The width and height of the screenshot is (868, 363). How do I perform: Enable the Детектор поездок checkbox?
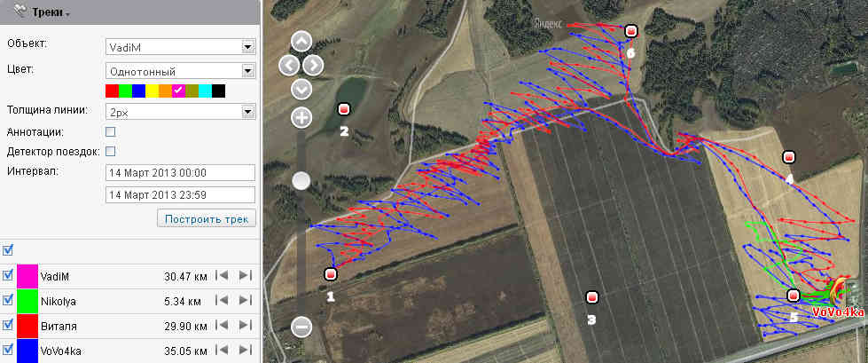click(x=110, y=151)
